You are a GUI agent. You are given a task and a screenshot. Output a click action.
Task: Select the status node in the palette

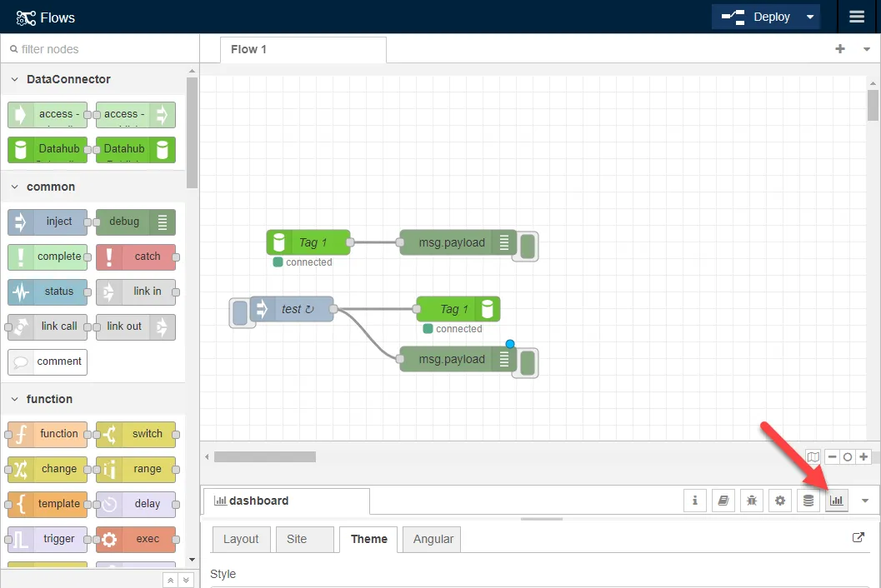point(48,292)
